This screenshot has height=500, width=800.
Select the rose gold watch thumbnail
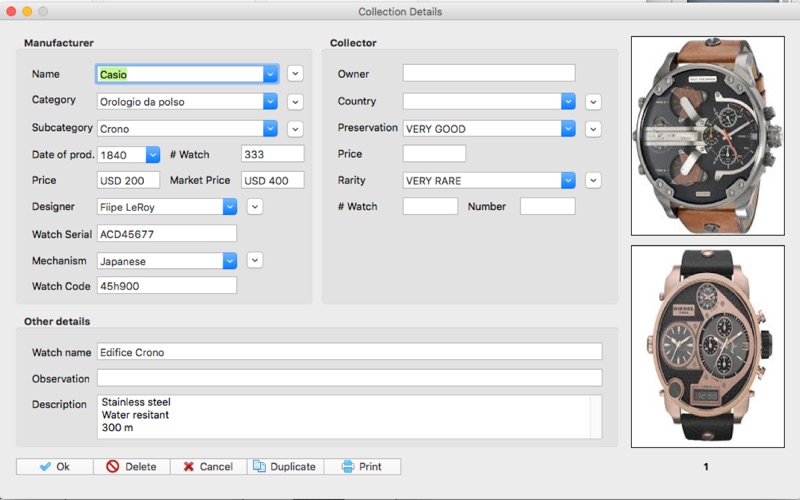coord(708,346)
